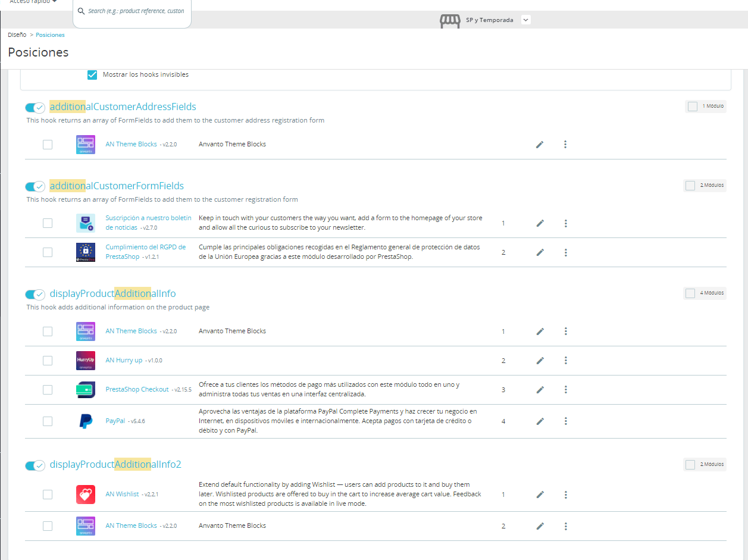Click the Suscripción a nuestro boletín module logo

(x=86, y=223)
